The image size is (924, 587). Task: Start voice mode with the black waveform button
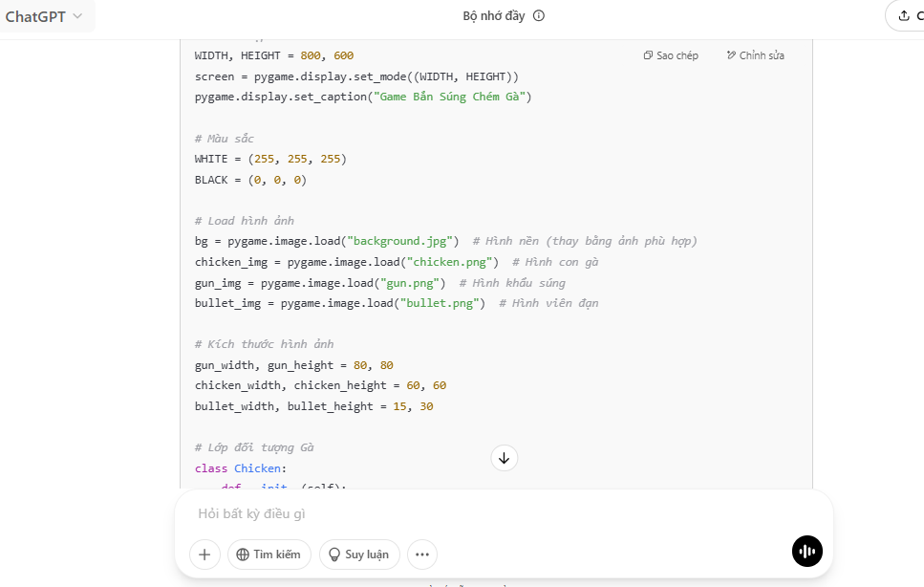click(x=807, y=552)
